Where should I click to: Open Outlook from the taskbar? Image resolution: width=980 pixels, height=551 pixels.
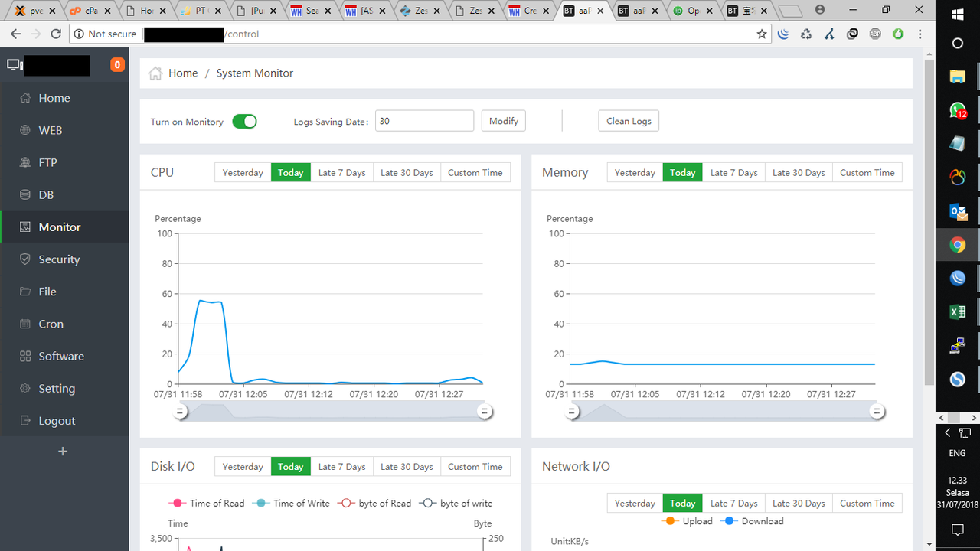(957, 211)
